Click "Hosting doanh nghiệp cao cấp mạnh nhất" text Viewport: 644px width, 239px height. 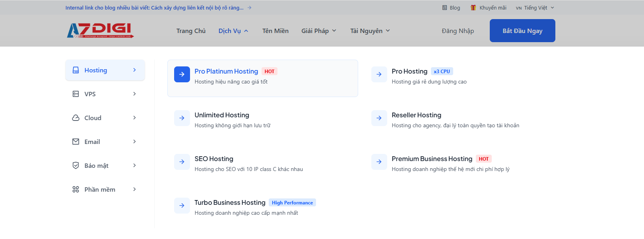pos(246,213)
